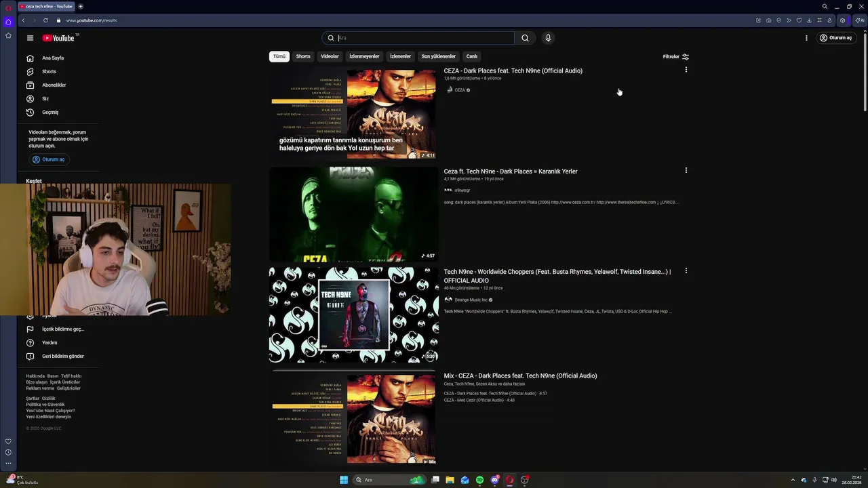Open options menu for Karanlık Yerler video

(686, 170)
